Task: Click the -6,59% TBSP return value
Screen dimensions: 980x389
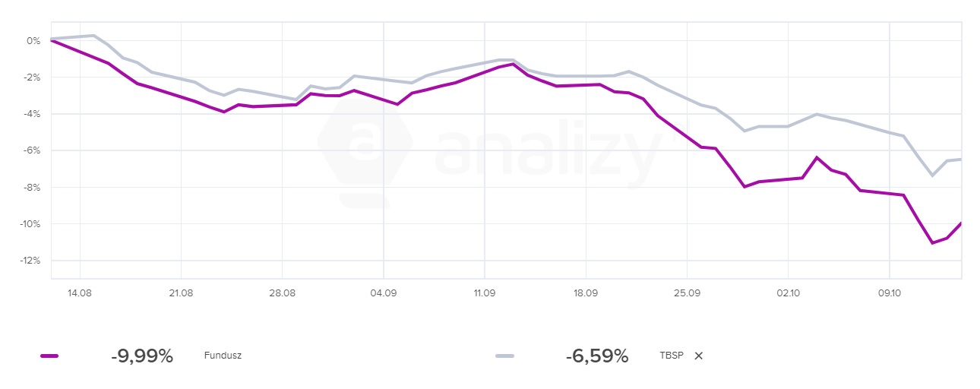Action: 597,356
